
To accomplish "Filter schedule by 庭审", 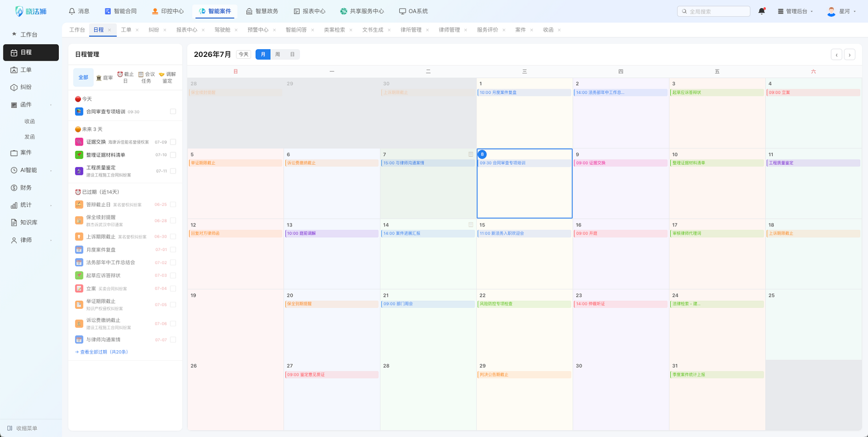I will 104,78.
